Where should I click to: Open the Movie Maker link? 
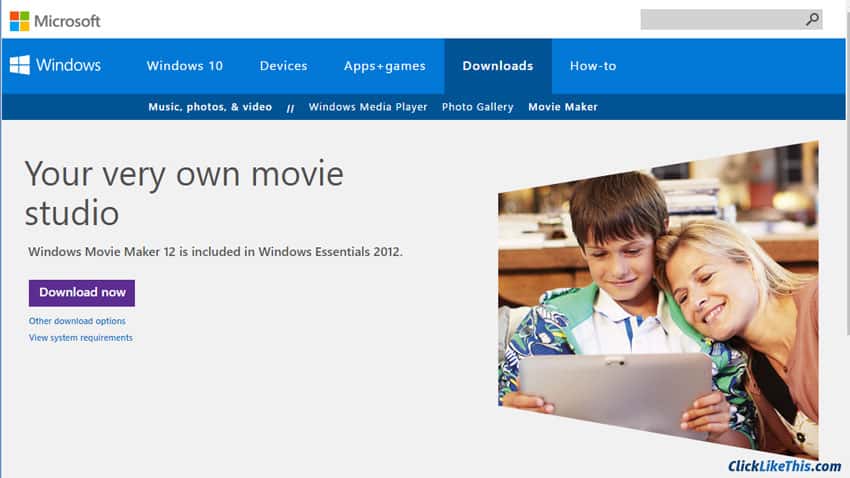point(563,107)
